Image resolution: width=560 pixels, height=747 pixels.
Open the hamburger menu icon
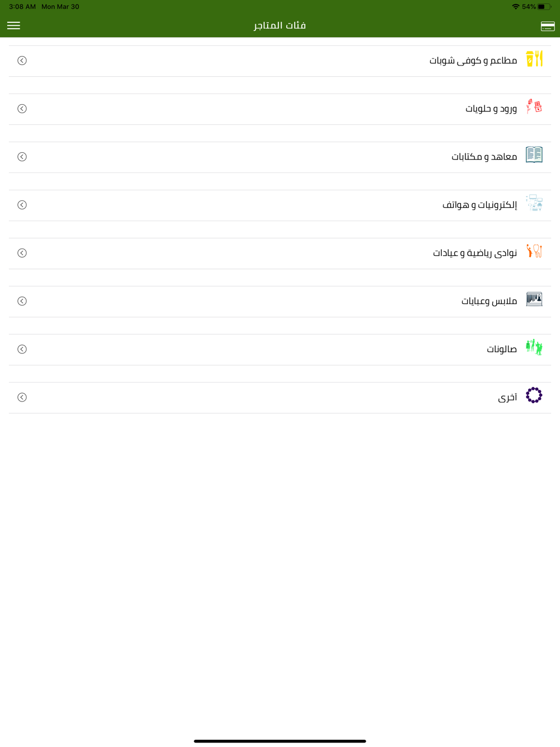click(13, 26)
